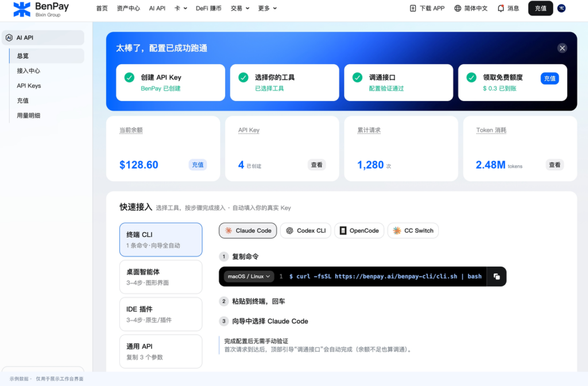
Task: Select the Codex CLI tool tab
Action: click(x=305, y=231)
